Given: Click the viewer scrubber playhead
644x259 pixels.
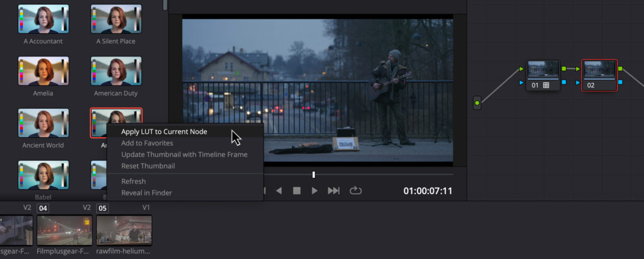Looking at the screenshot, I should click(x=313, y=174).
